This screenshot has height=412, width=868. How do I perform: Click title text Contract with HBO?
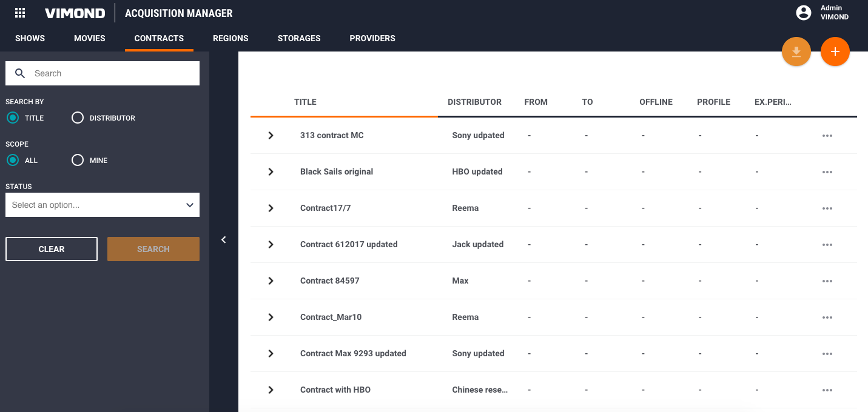point(335,390)
